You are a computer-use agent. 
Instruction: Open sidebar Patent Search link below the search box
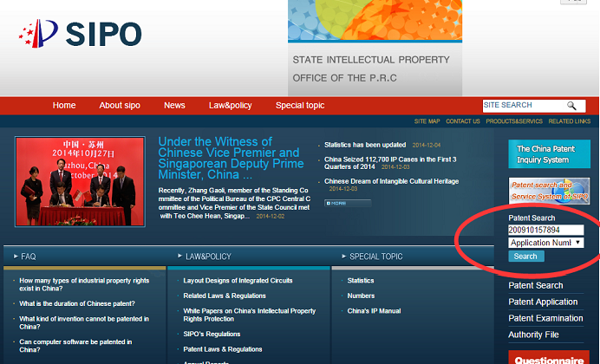(535, 286)
